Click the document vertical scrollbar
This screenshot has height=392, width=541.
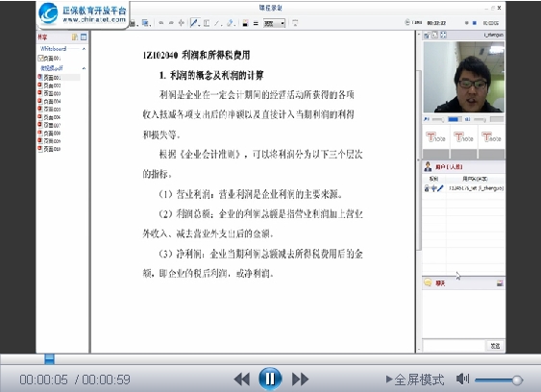pyautogui.click(x=419, y=160)
